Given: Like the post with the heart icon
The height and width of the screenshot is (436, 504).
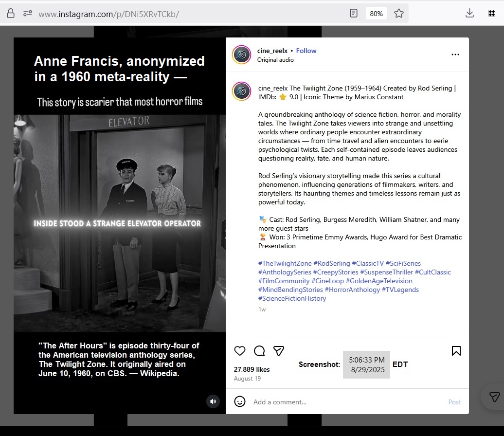Looking at the screenshot, I should tap(240, 351).
